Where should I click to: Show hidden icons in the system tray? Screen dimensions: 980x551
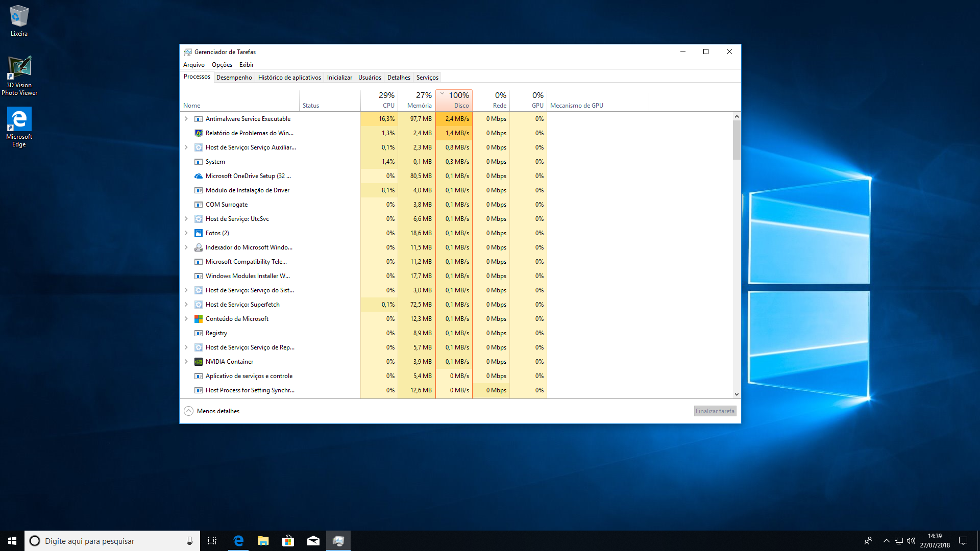pyautogui.click(x=887, y=541)
